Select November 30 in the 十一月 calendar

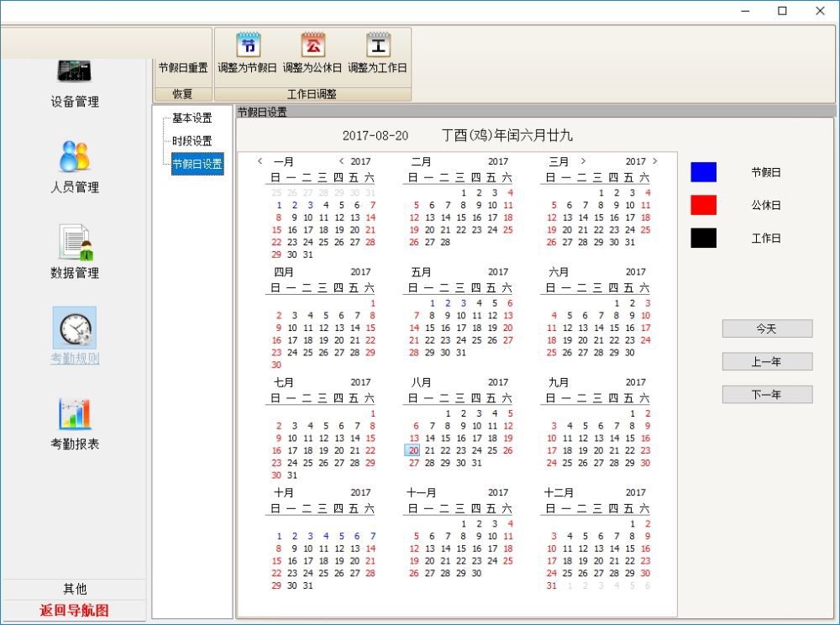[476, 573]
